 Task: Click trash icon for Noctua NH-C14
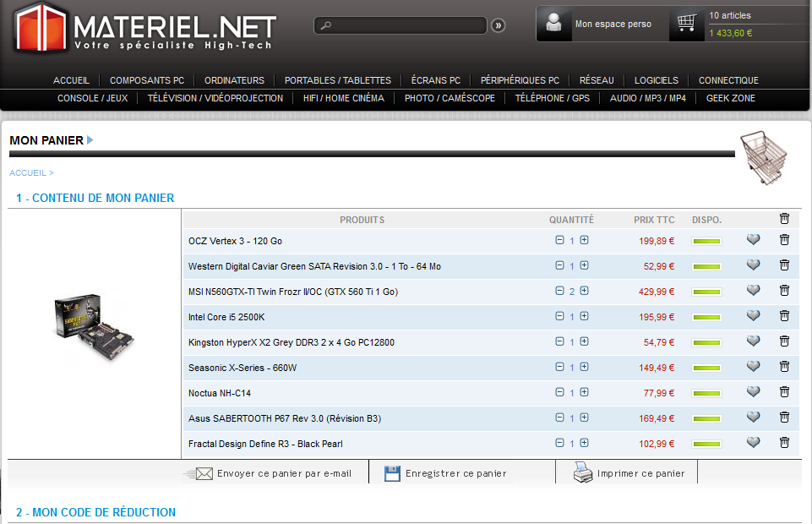784,392
